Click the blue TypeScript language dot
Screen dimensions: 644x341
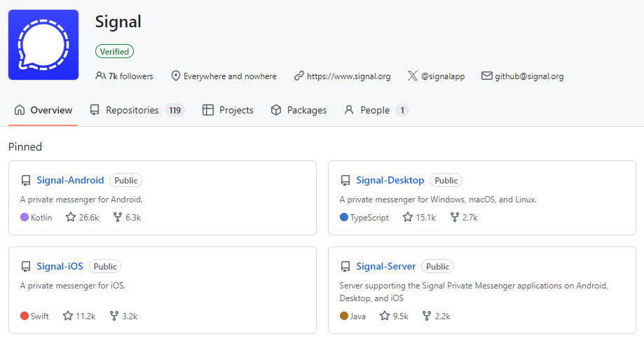344,217
